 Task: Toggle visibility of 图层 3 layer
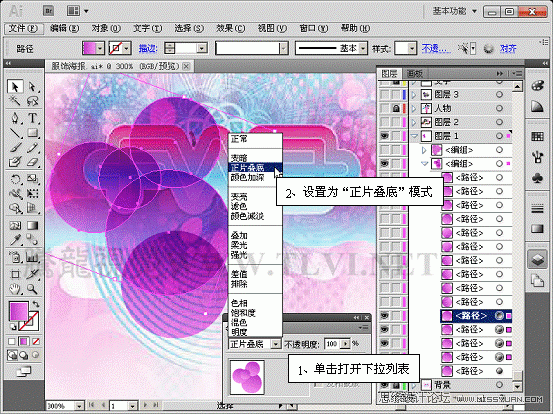coord(384,95)
